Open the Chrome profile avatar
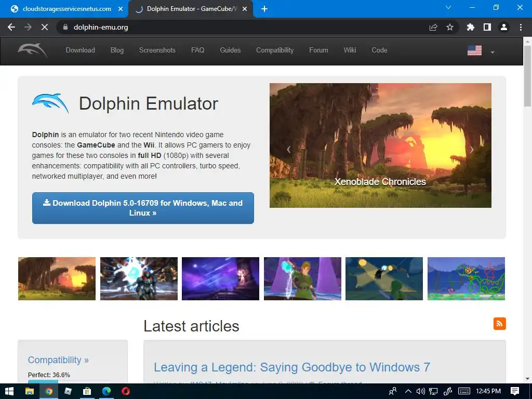Screen dimensions: 532x399 [504, 27]
